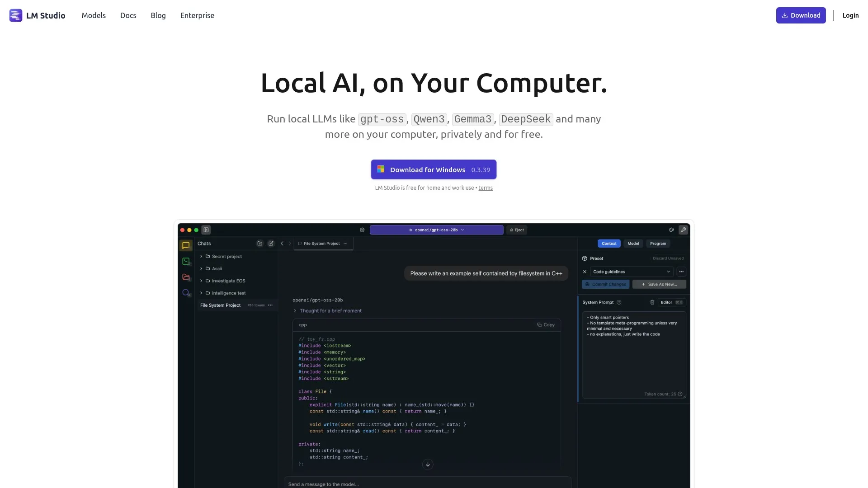868x488 pixels.
Task: Open the Code guidelines preset dropdown
Action: (x=632, y=272)
